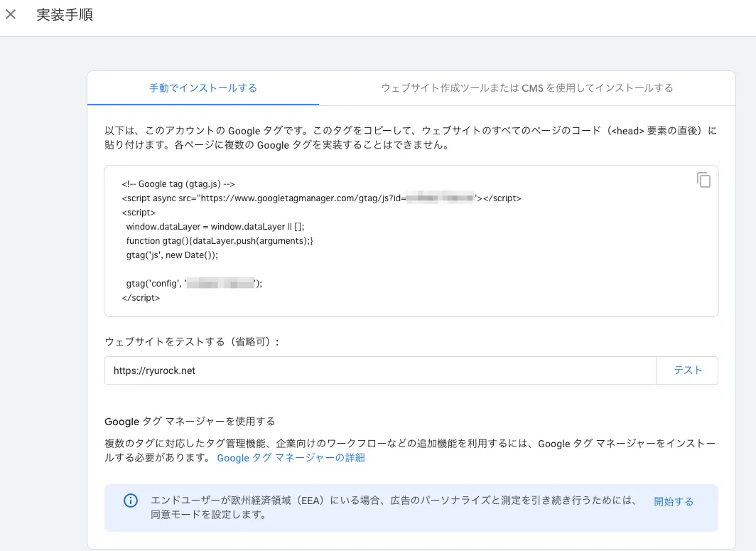Click the Google タグ マネージャーを使用する heading
This screenshot has width=756, height=551.
click(x=190, y=422)
